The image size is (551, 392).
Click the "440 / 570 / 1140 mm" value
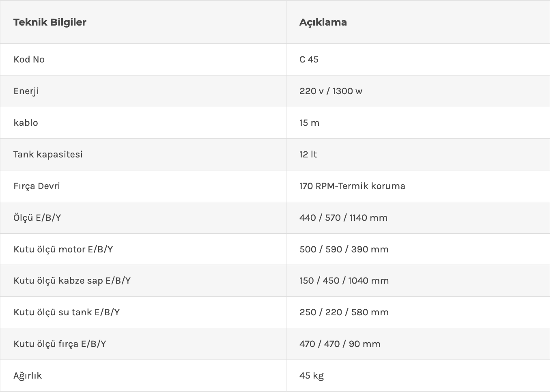[343, 218]
